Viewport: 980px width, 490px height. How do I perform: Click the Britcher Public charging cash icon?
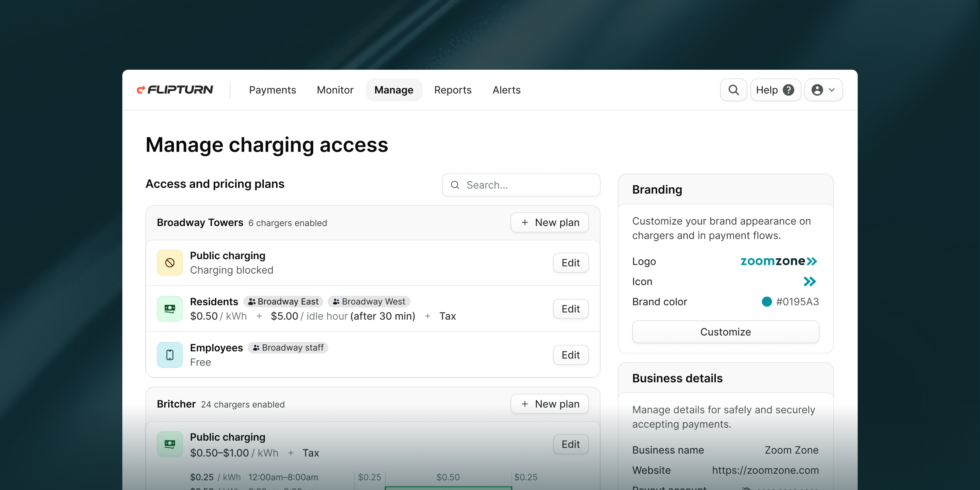click(x=170, y=444)
